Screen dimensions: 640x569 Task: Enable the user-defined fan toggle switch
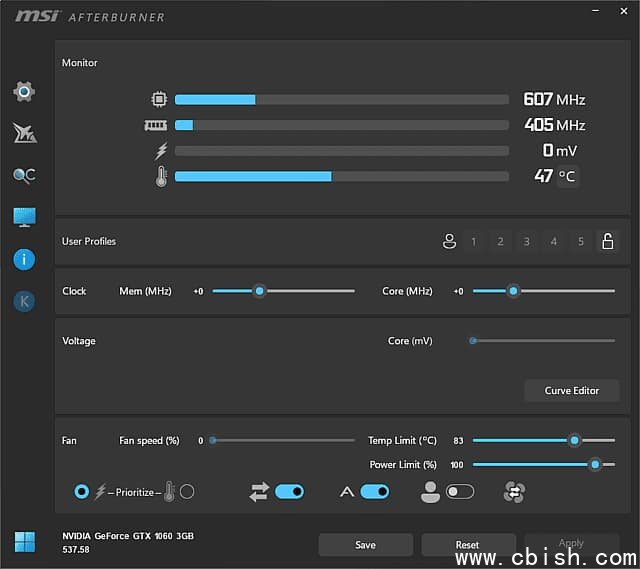[460, 492]
